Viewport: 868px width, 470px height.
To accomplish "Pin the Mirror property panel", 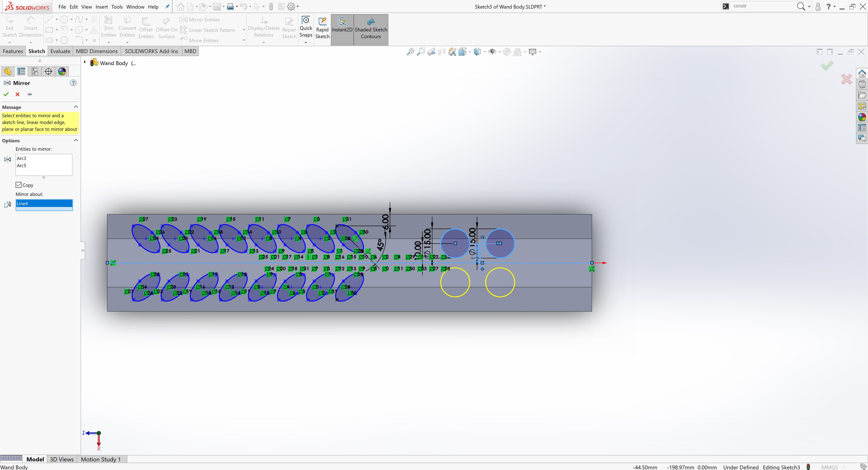I will click(29, 94).
